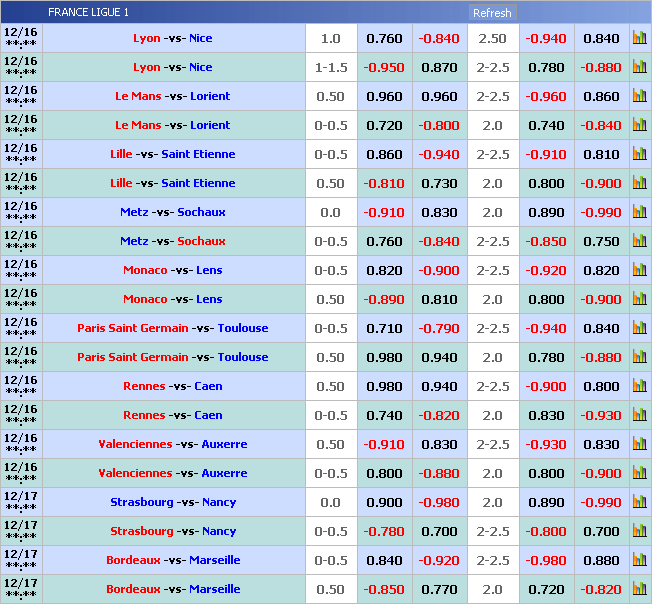Open chart icon for Lyon-Nice 1.0 handicap row
Screen dimensions: 652x604
coord(640,39)
